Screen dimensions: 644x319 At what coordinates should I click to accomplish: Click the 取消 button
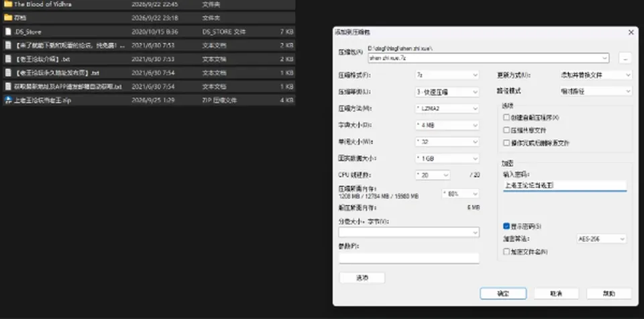coord(556,293)
